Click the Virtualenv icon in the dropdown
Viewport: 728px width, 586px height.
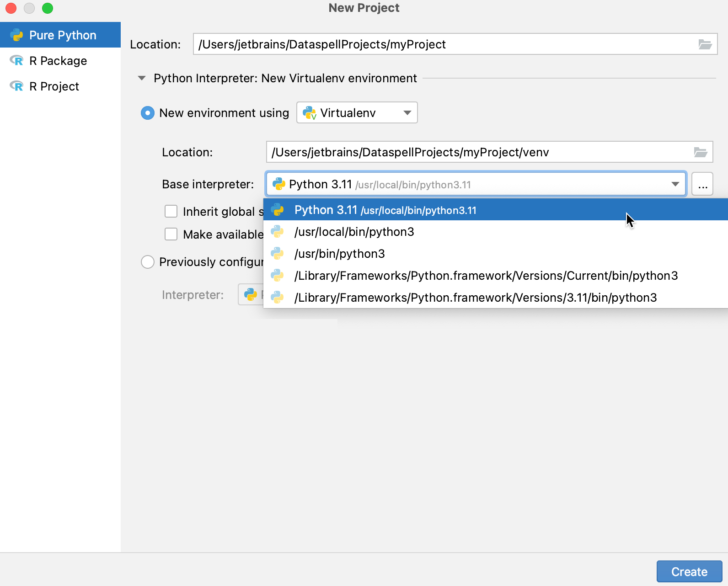click(x=310, y=113)
